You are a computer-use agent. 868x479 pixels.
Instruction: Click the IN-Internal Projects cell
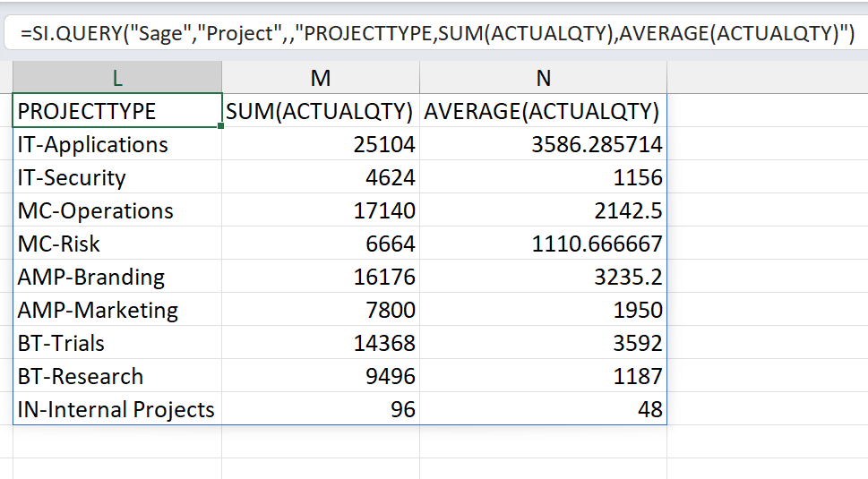pyautogui.click(x=117, y=409)
